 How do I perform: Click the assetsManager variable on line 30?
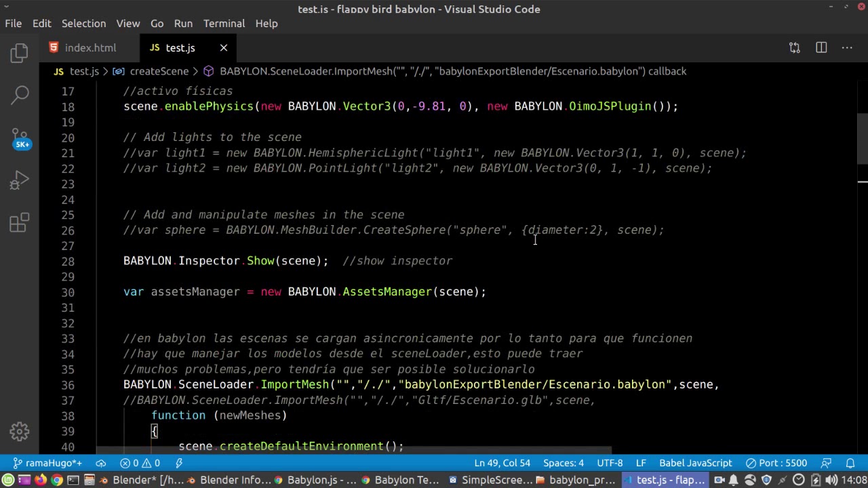195,292
